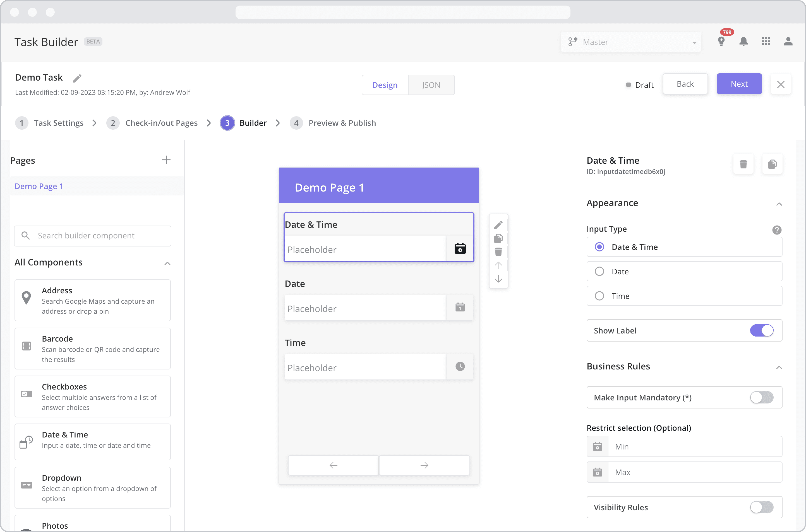Click the browser address bar
Image resolution: width=806 pixels, height=532 pixels.
point(403,12)
